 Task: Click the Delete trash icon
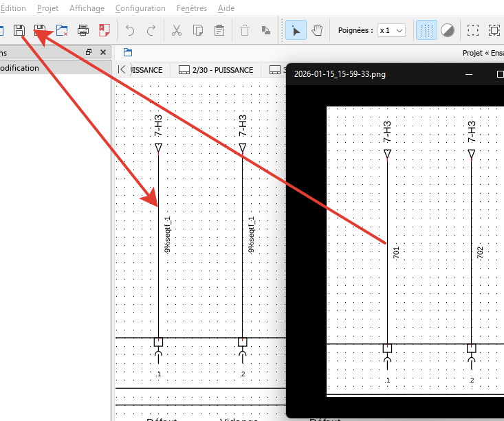(245, 30)
